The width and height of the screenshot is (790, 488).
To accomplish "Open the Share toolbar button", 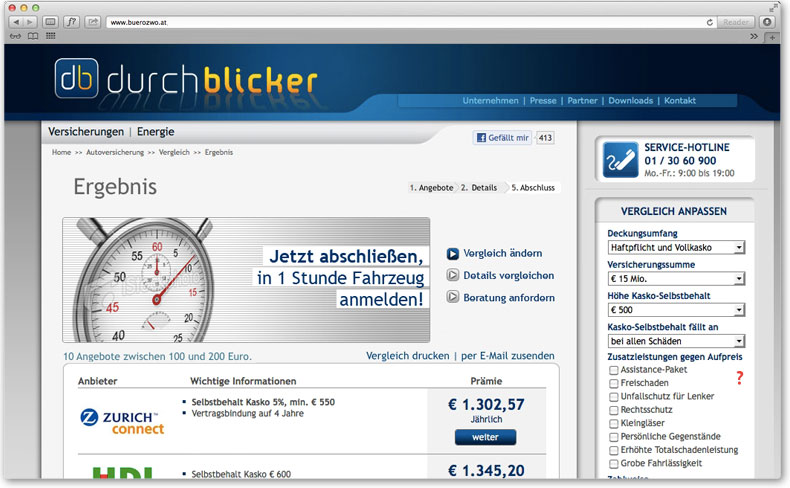I will coord(93,22).
